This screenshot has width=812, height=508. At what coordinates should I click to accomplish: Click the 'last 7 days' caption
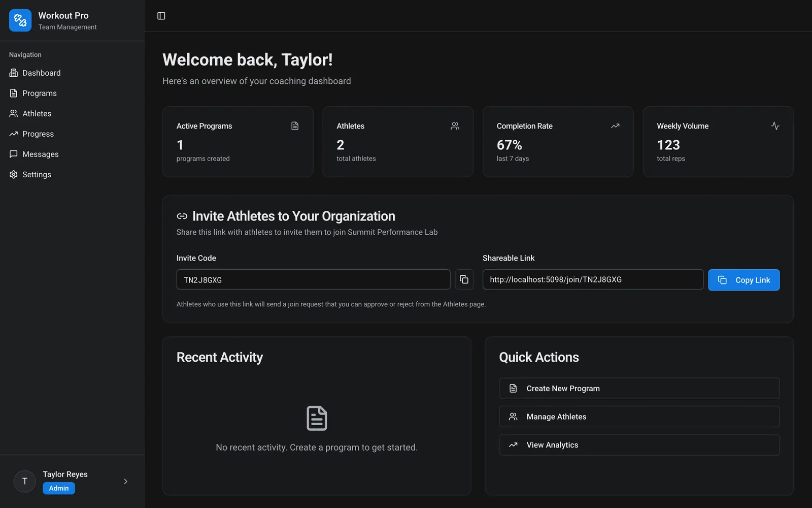tap(513, 159)
